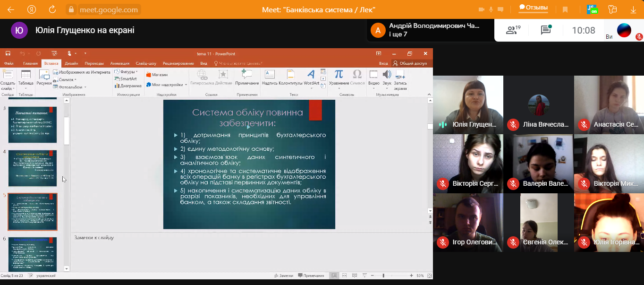Click the touch/mouse mode hand icon
Screen dimensions: 644x285
pos(69,53)
